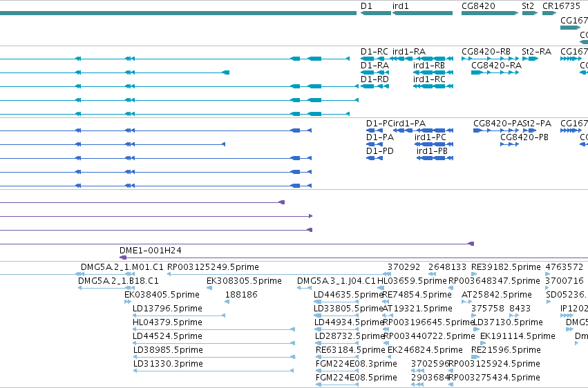Select the D1 gene feature
Screen dimensions: 588x388
[376, 13]
